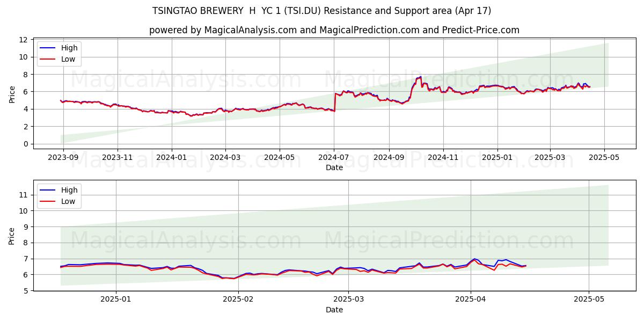Click the "2" price tick label
Image resolution: width=644 pixels, height=322 pixels.
(x=26, y=127)
